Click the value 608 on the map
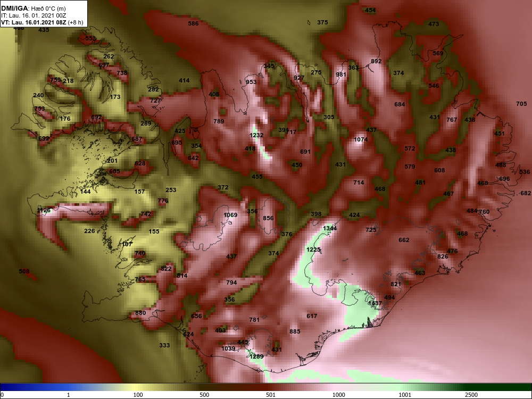 click(439, 170)
